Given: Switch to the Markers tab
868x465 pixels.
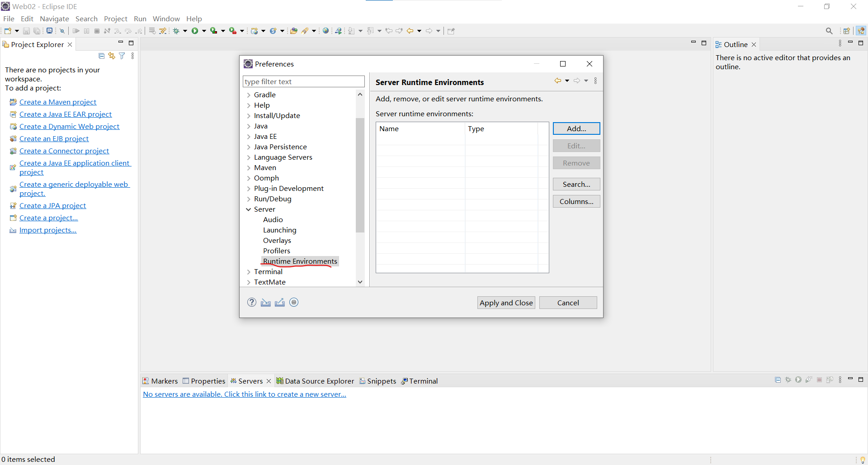Looking at the screenshot, I should [x=160, y=381].
